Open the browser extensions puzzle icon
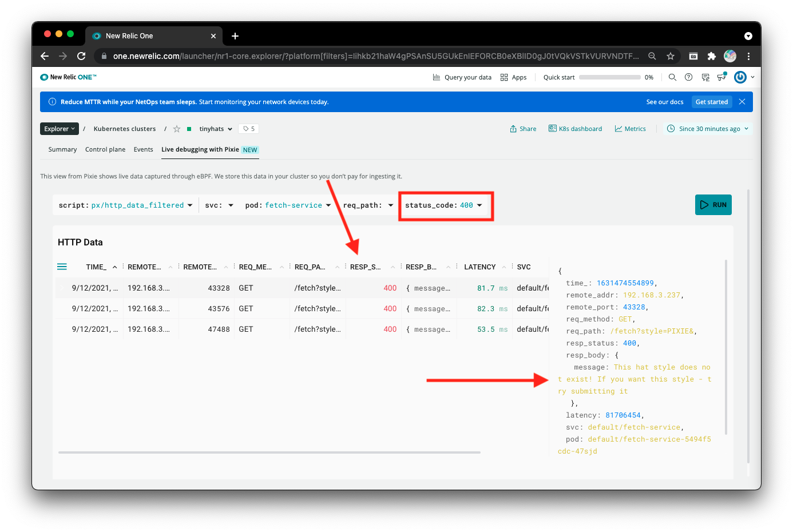Viewport: 793px width, 532px height. click(x=711, y=56)
